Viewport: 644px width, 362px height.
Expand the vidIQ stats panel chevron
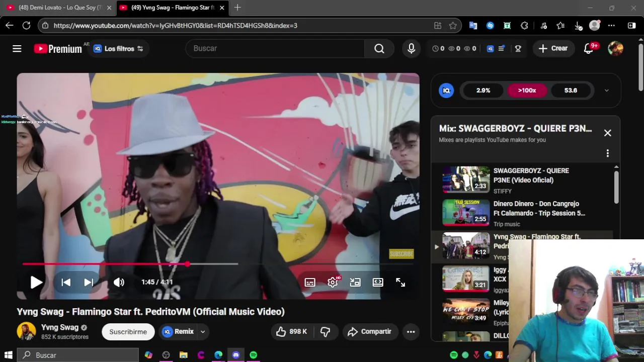point(606,90)
